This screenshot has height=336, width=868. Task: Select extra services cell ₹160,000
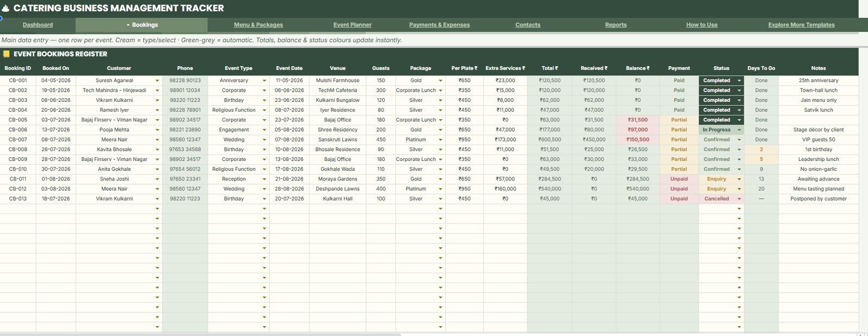point(505,189)
